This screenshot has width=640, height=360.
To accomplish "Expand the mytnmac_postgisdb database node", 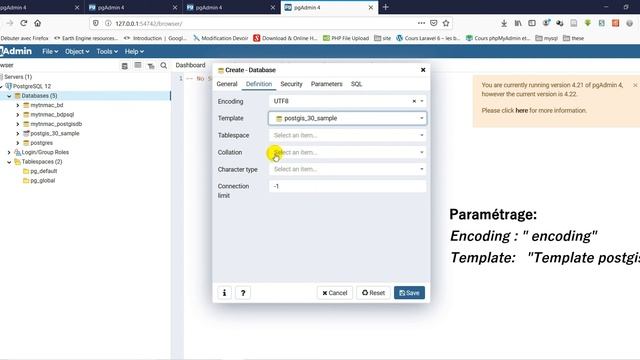I will coord(18,124).
